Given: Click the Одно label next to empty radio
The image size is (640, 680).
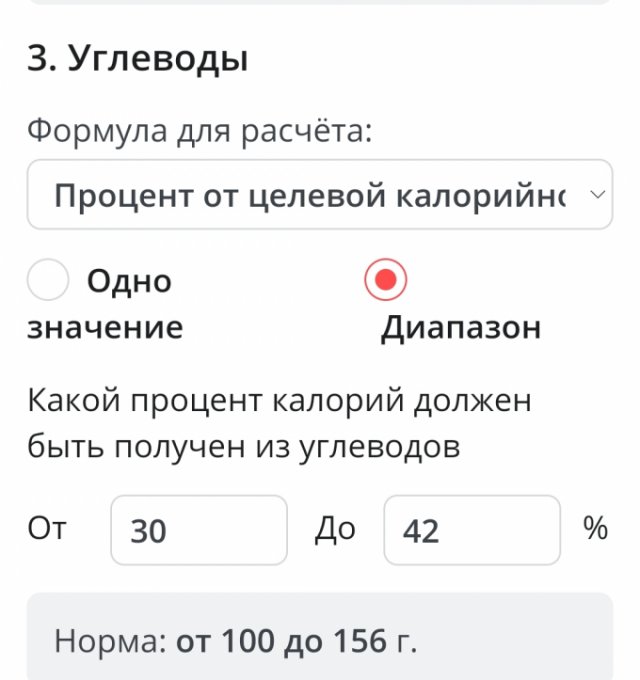Looking at the screenshot, I should 129,281.
